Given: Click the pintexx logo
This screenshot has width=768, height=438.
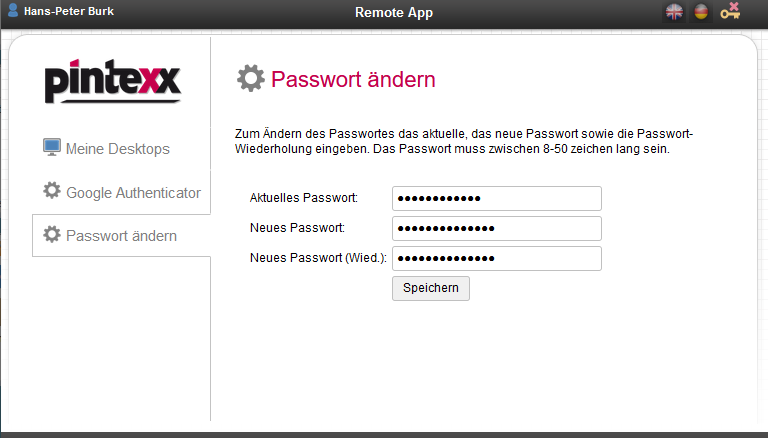Looking at the screenshot, I should click(112, 81).
